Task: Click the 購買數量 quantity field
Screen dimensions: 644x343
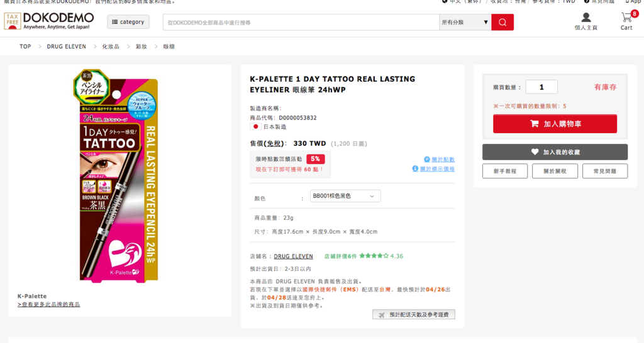Action: click(x=541, y=87)
